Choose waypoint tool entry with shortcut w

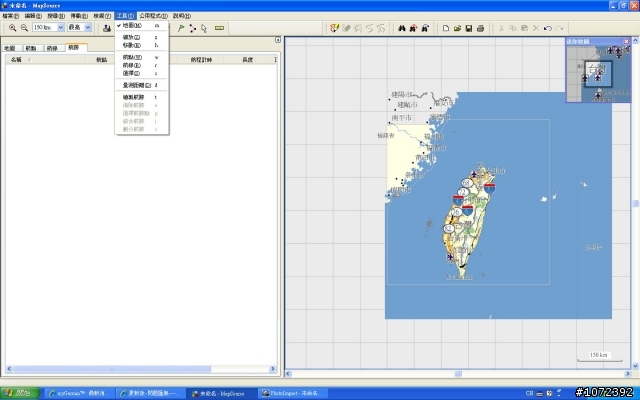(141, 57)
